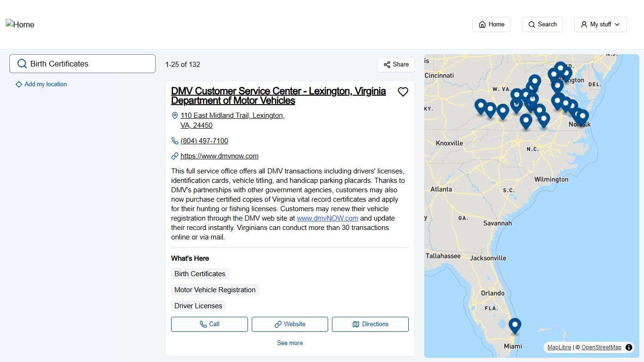Get Directions to the Lexington DMV
The width and height of the screenshot is (644, 362).
pos(370,324)
